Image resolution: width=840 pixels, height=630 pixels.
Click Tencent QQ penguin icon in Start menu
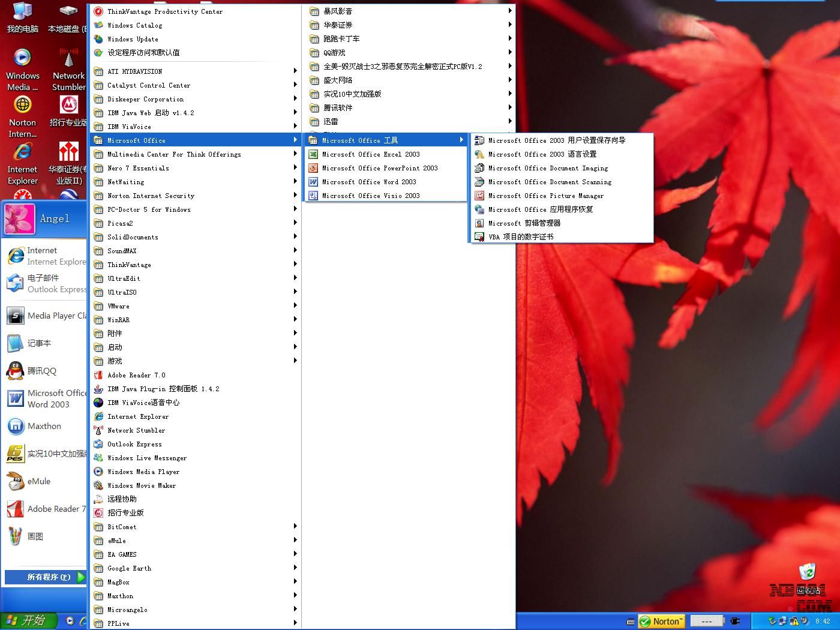[x=16, y=371]
